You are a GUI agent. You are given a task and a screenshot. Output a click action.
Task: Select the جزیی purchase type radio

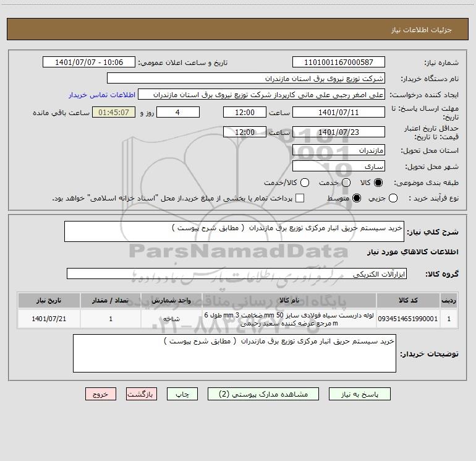point(393,198)
